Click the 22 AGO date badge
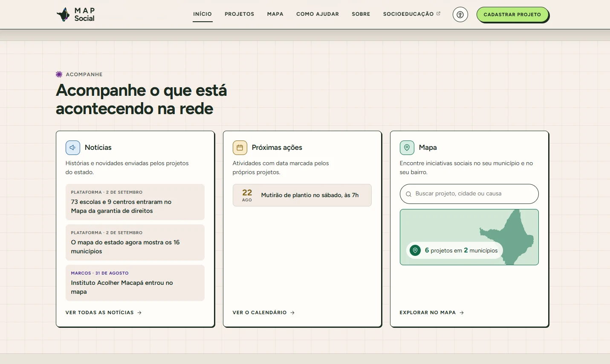The image size is (610, 364). (247, 195)
